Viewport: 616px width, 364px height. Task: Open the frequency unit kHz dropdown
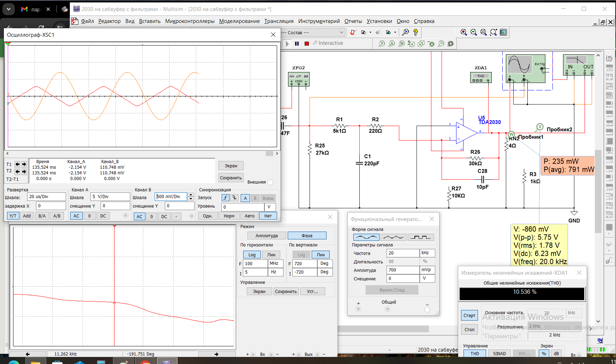[427, 253]
